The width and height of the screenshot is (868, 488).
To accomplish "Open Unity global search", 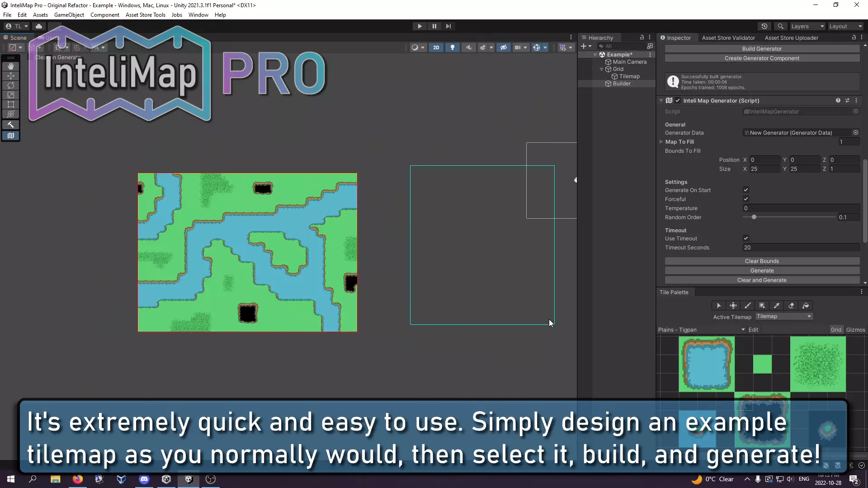I will coord(780,26).
